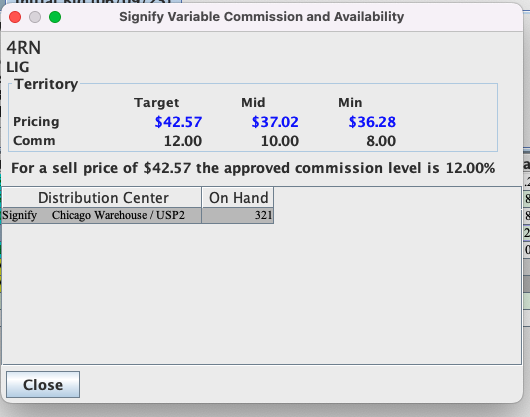Click the Territory group label
The height and width of the screenshot is (417, 530).
46,84
